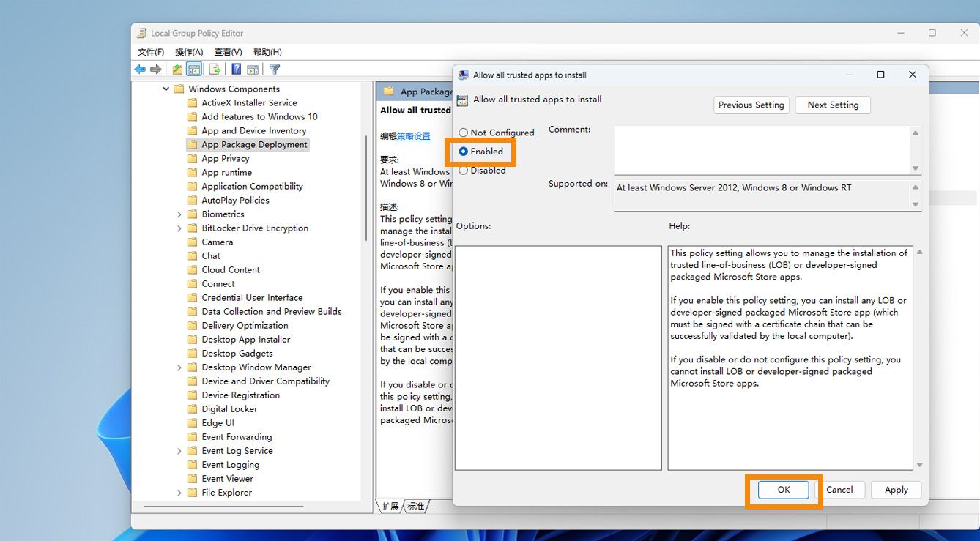Click the Comment text box

(x=761, y=150)
